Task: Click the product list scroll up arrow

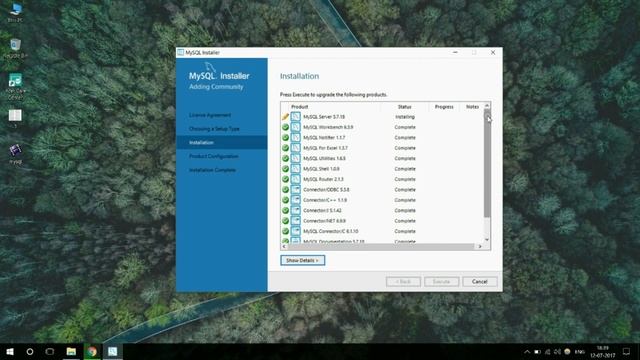Action: (x=487, y=106)
